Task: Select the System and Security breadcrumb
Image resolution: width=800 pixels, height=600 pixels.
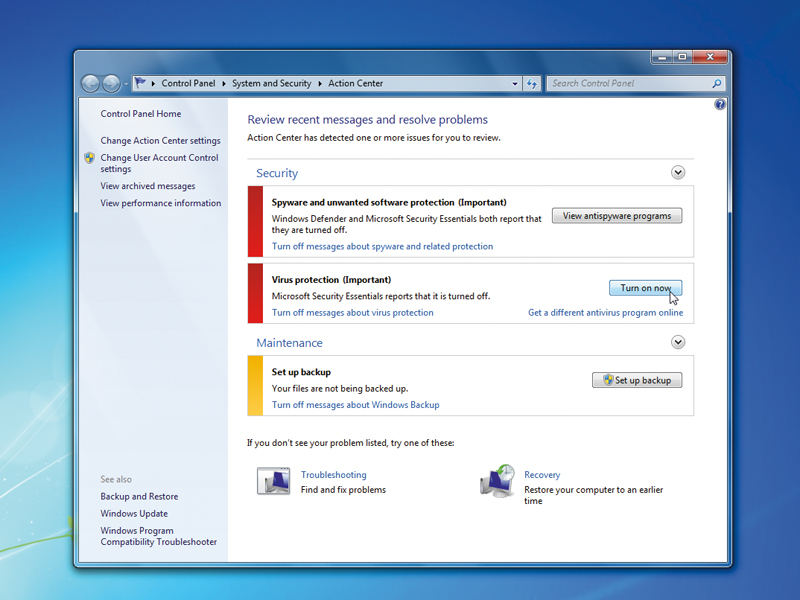Action: coord(271,83)
